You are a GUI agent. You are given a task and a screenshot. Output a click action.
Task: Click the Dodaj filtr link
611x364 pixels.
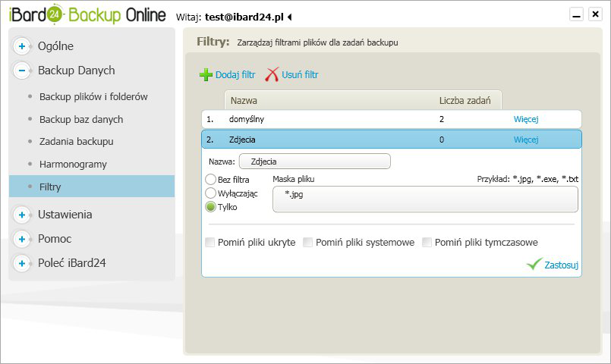pyautogui.click(x=235, y=74)
